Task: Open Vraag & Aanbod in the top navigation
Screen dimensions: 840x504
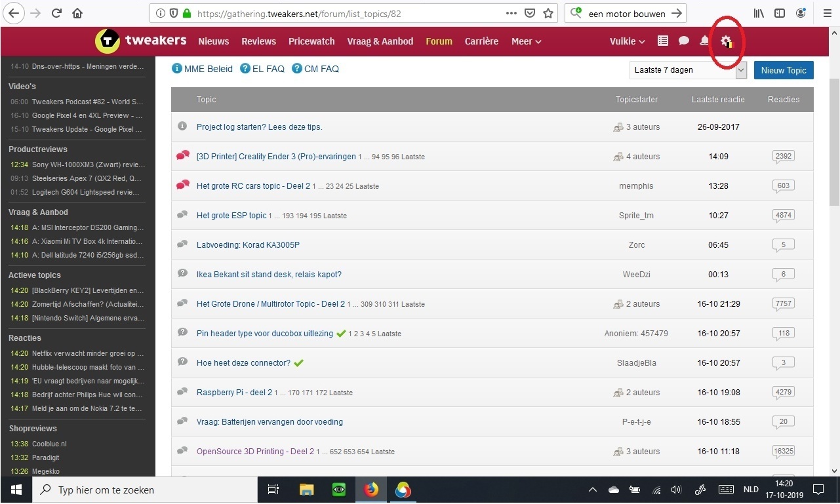Action: (380, 41)
